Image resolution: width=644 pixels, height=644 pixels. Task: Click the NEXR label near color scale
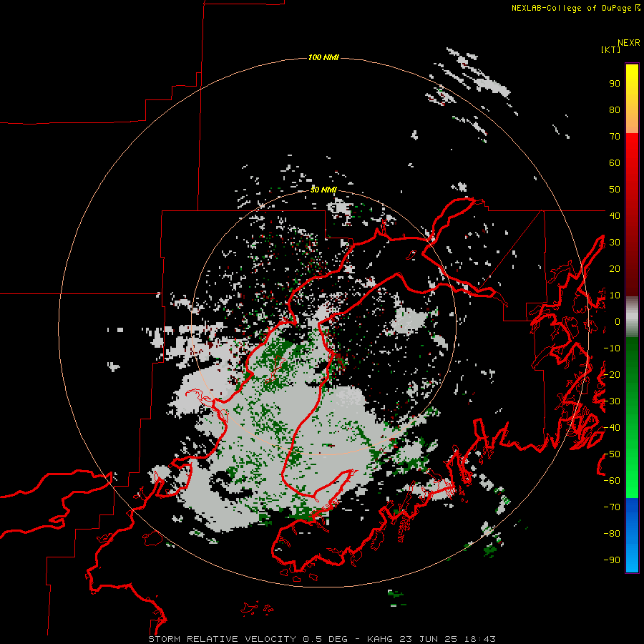pyautogui.click(x=629, y=43)
